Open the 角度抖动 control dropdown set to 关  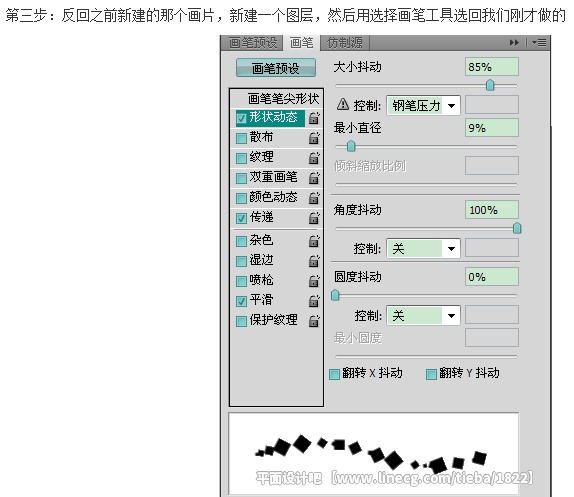(x=423, y=248)
